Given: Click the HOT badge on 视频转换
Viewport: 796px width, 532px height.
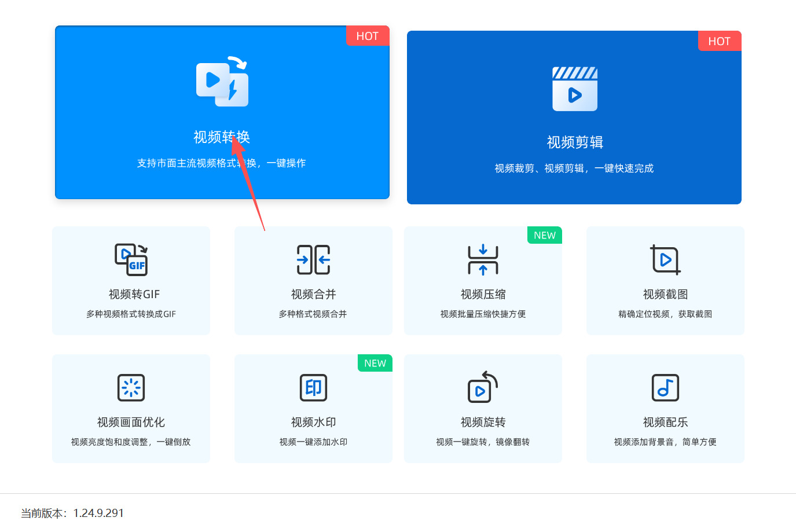Looking at the screenshot, I should [x=368, y=36].
